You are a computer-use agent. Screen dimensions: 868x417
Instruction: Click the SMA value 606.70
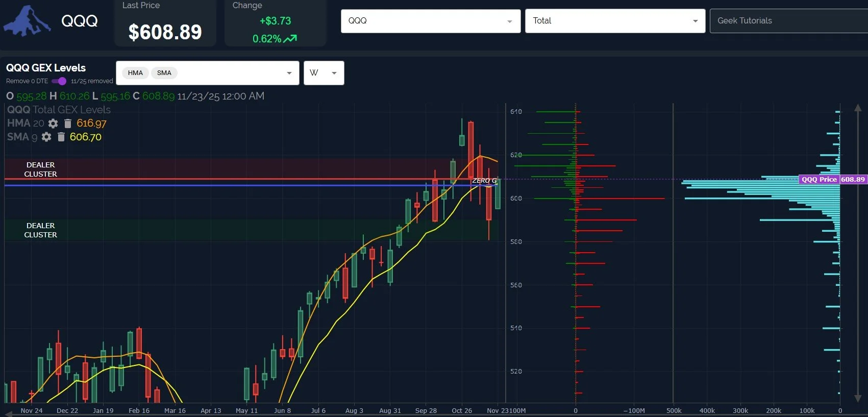click(86, 137)
